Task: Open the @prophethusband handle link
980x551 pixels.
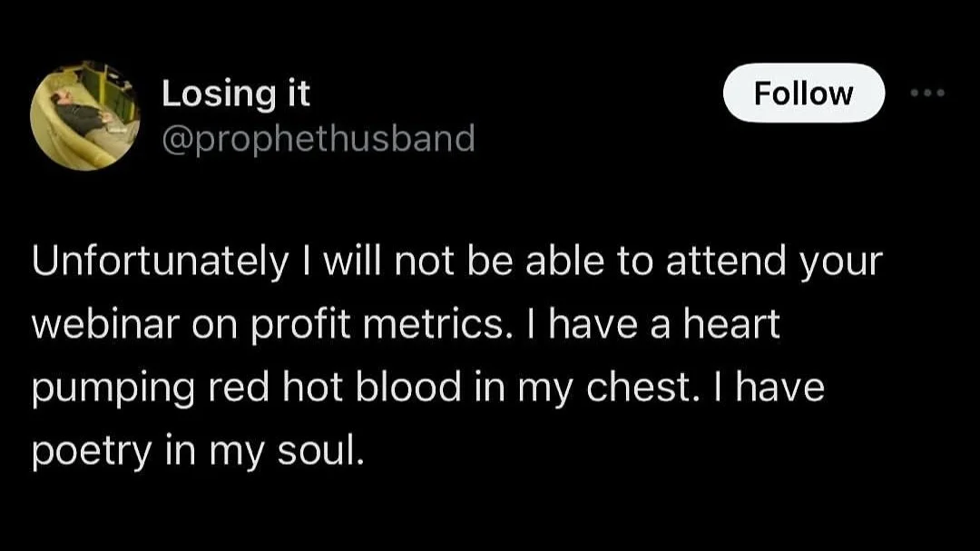Action: (318, 139)
